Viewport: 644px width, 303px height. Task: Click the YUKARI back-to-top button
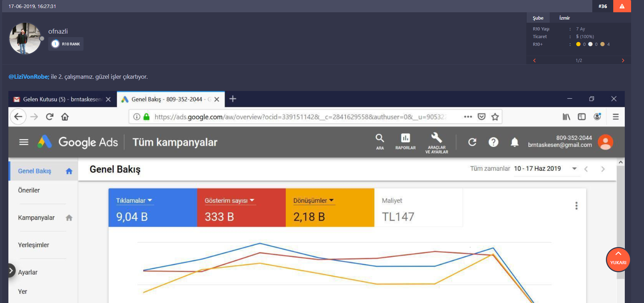point(618,260)
